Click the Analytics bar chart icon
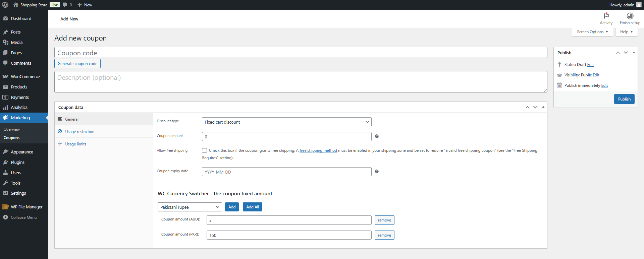Viewport: 644px width, 259px height. [5, 107]
